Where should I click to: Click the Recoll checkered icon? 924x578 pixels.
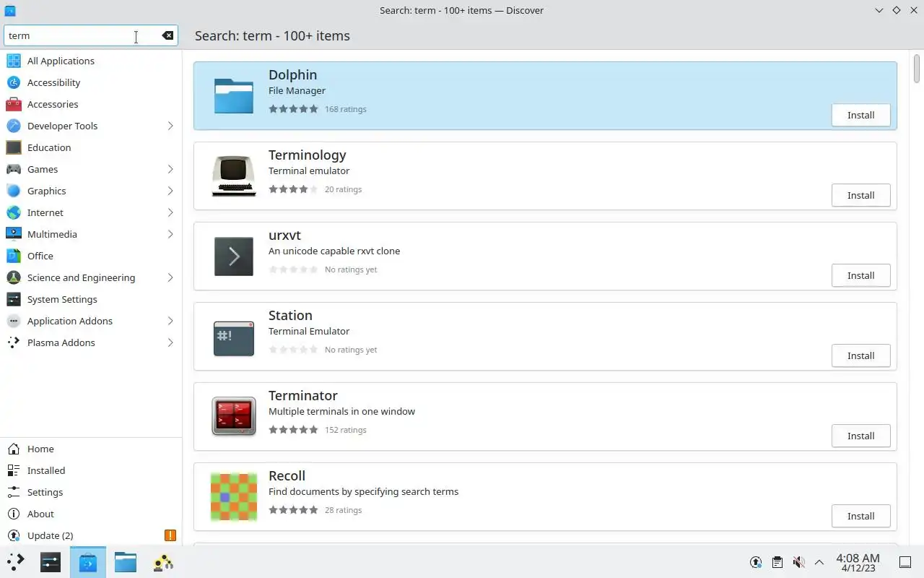(234, 497)
